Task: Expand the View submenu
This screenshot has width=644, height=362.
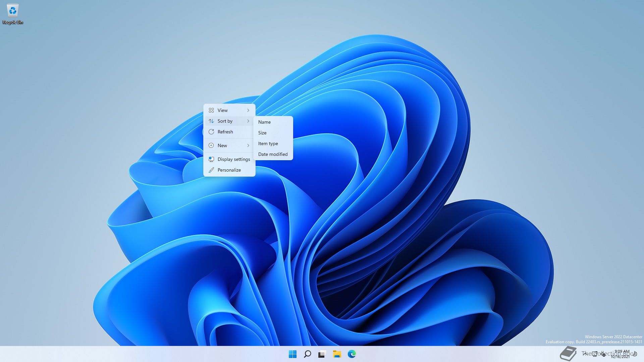Action: [229, 110]
